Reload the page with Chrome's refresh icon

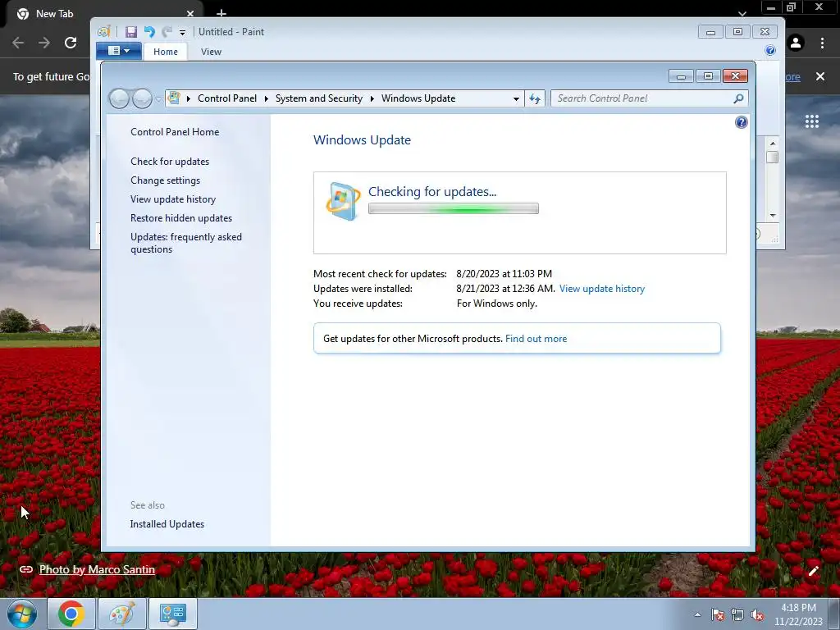pyautogui.click(x=71, y=43)
